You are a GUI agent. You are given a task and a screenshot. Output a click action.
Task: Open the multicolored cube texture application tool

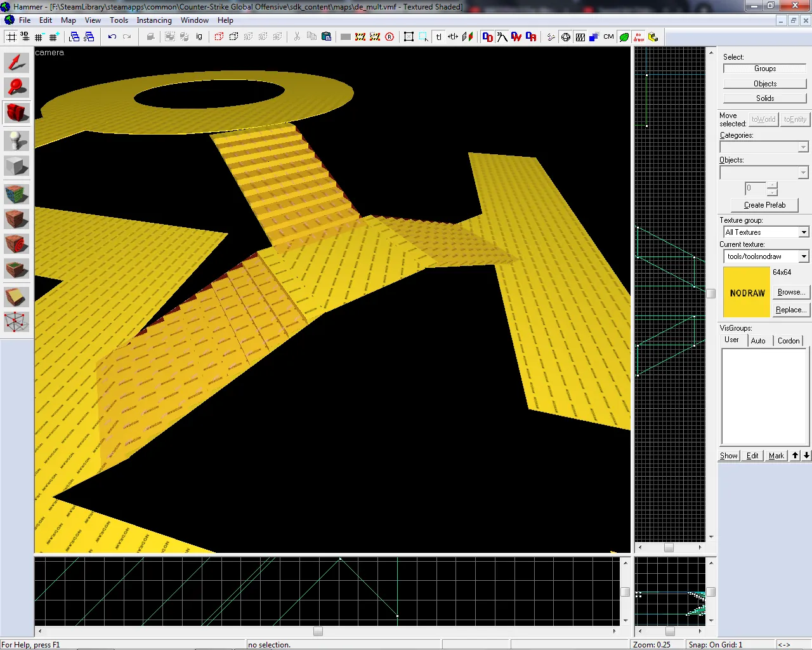pyautogui.click(x=16, y=193)
